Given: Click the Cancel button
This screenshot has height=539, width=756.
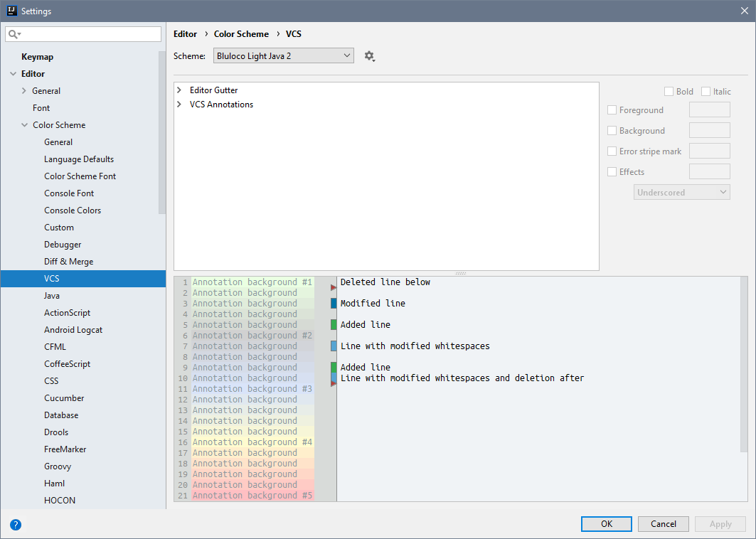Looking at the screenshot, I should 663,524.
